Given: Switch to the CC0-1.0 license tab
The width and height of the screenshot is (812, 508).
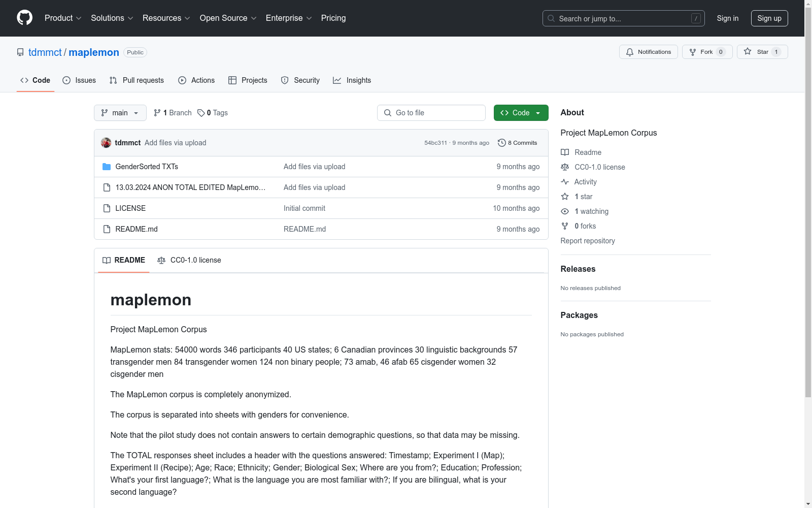Looking at the screenshot, I should [189, 260].
